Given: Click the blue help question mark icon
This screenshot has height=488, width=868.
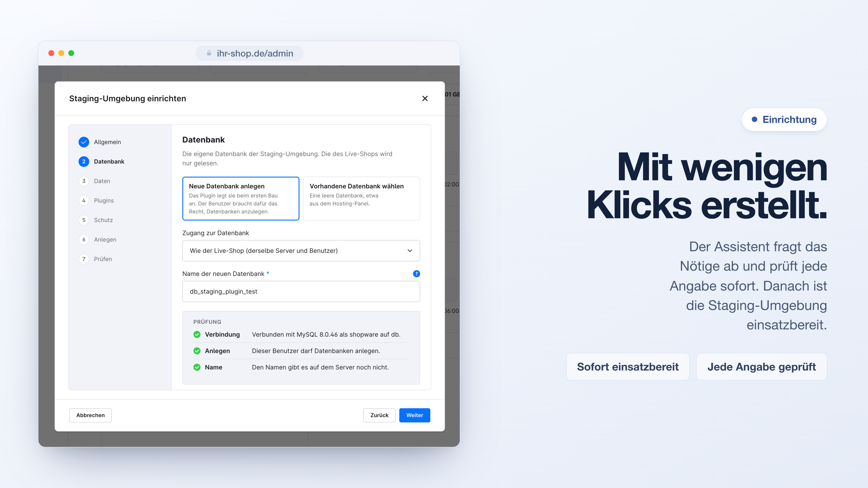Looking at the screenshot, I should tap(416, 274).
